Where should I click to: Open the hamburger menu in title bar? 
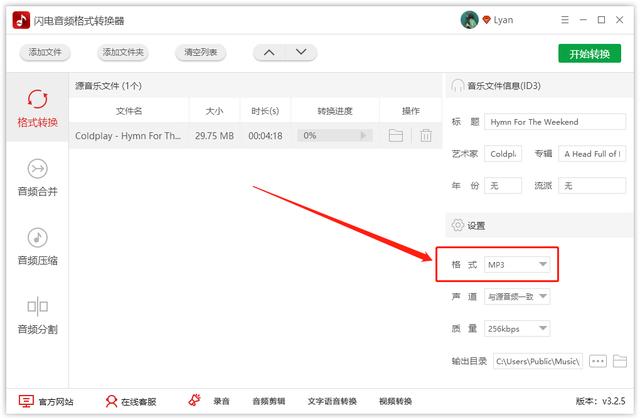(x=564, y=20)
